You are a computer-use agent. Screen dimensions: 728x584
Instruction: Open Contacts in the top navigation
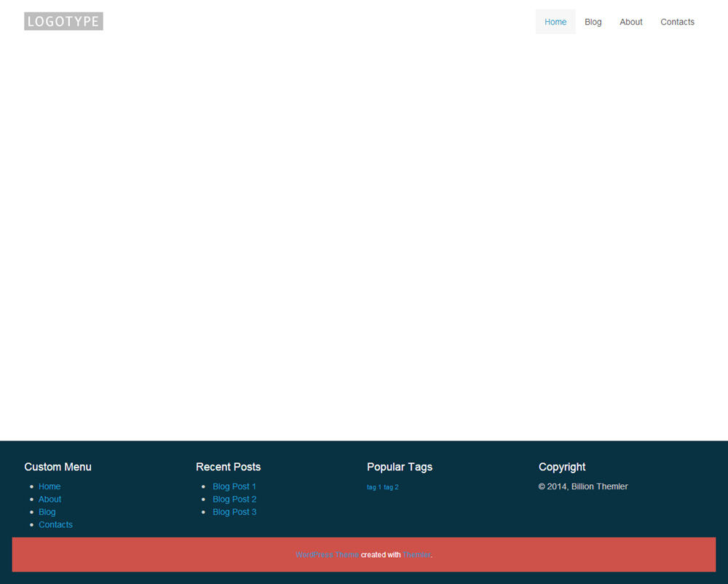[x=677, y=22]
